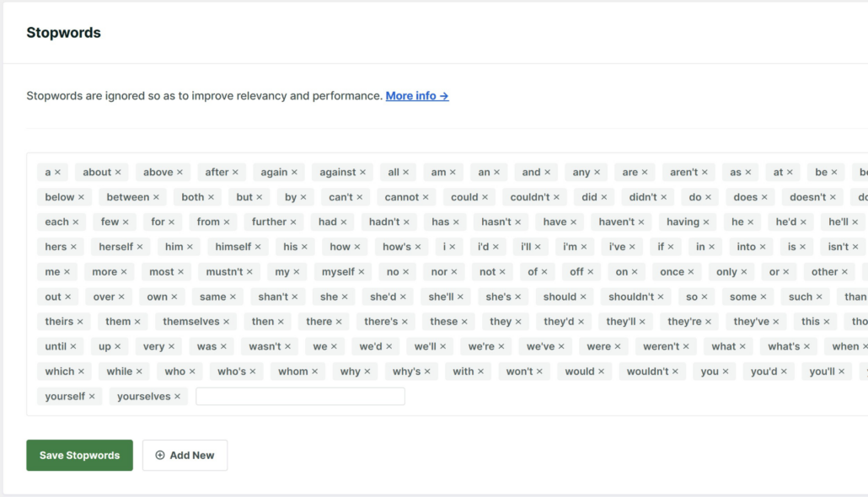Screen dimensions: 868x497
Task: Select the 'these' stopword label
Action: pyautogui.click(x=444, y=322)
